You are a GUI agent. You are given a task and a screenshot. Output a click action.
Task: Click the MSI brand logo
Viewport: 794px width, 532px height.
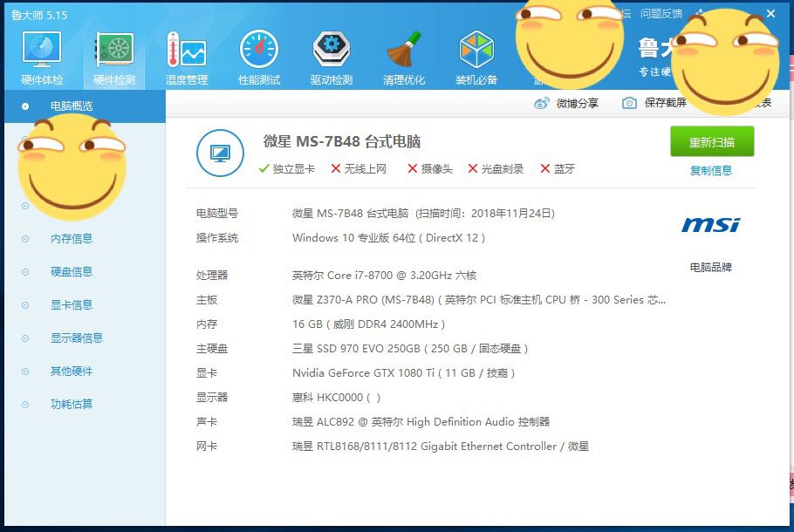point(710,225)
